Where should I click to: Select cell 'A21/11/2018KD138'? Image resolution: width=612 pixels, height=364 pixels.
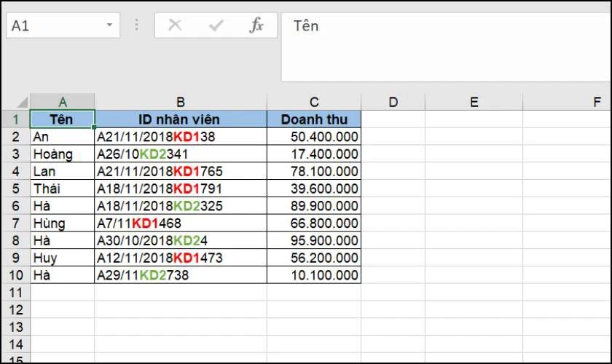(x=181, y=137)
